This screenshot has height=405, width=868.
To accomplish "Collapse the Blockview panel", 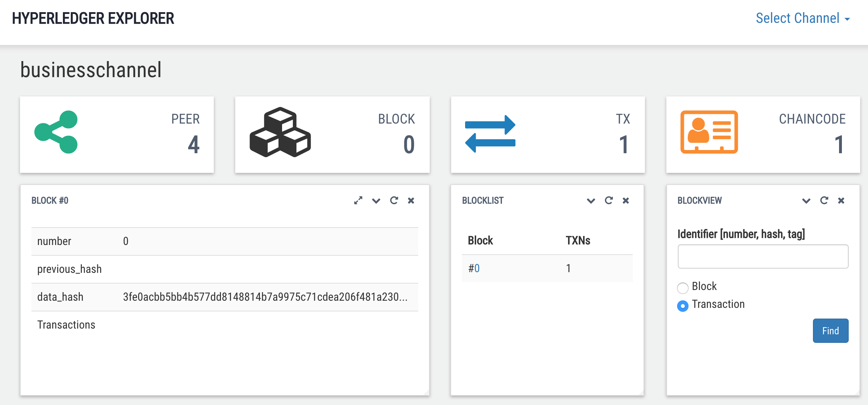I will pyautogui.click(x=806, y=201).
